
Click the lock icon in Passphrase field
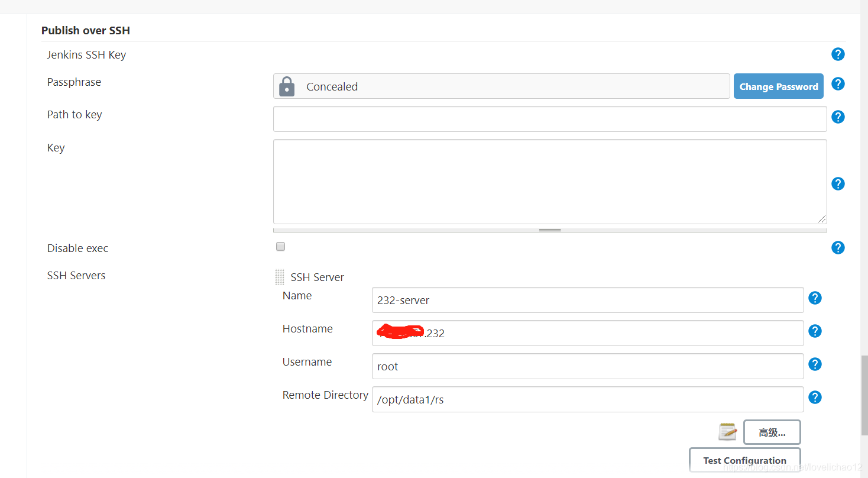pos(287,86)
